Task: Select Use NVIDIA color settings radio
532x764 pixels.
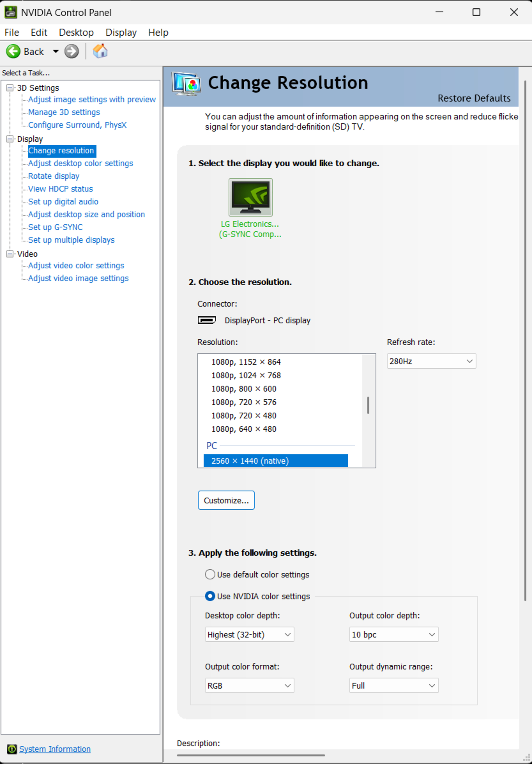Action: pyautogui.click(x=210, y=596)
